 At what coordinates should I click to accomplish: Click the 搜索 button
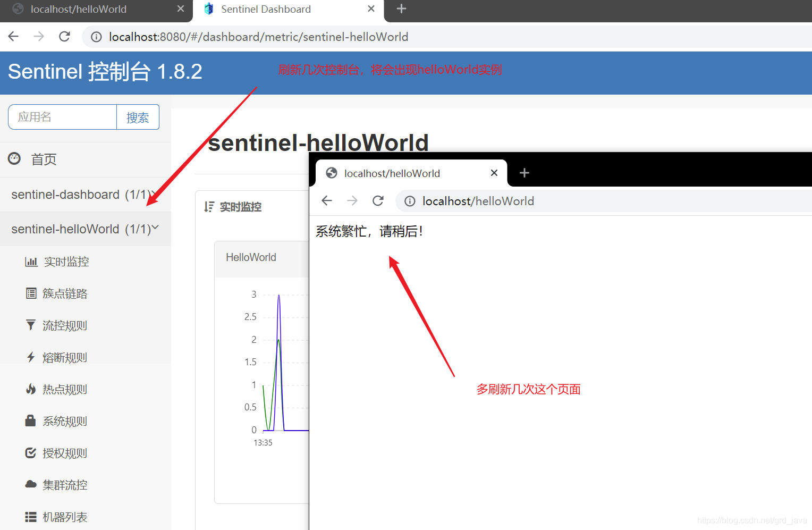pyautogui.click(x=138, y=117)
